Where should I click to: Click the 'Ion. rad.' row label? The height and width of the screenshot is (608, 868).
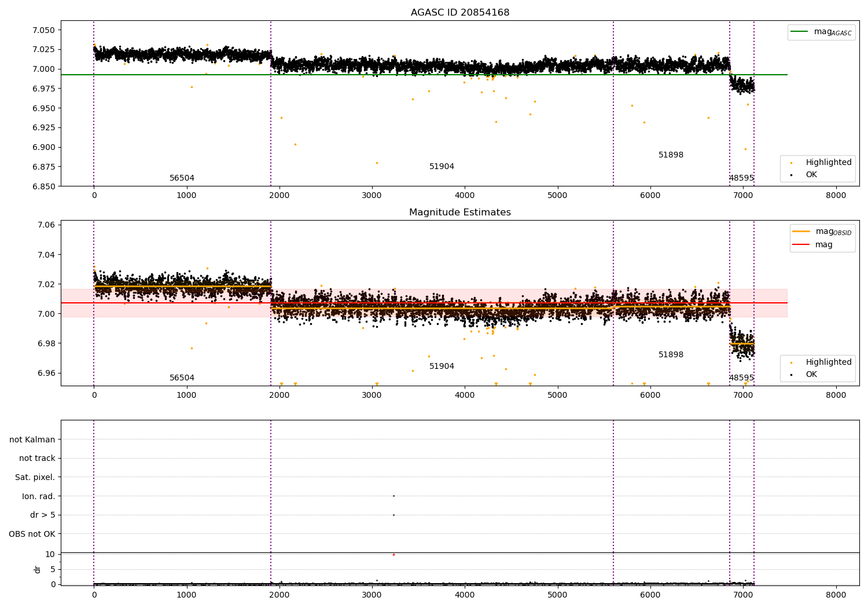(38, 497)
